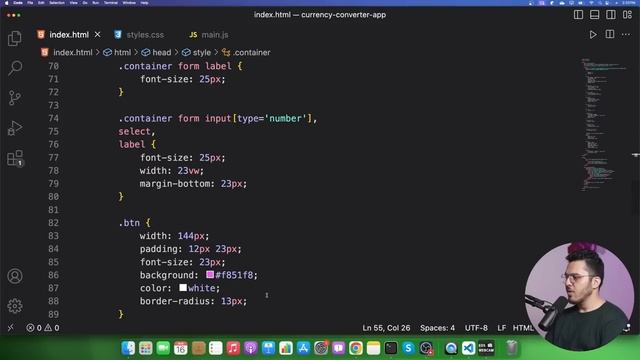640x360 pixels.
Task: Open the Search view in activity bar
Action: [x=15, y=68]
